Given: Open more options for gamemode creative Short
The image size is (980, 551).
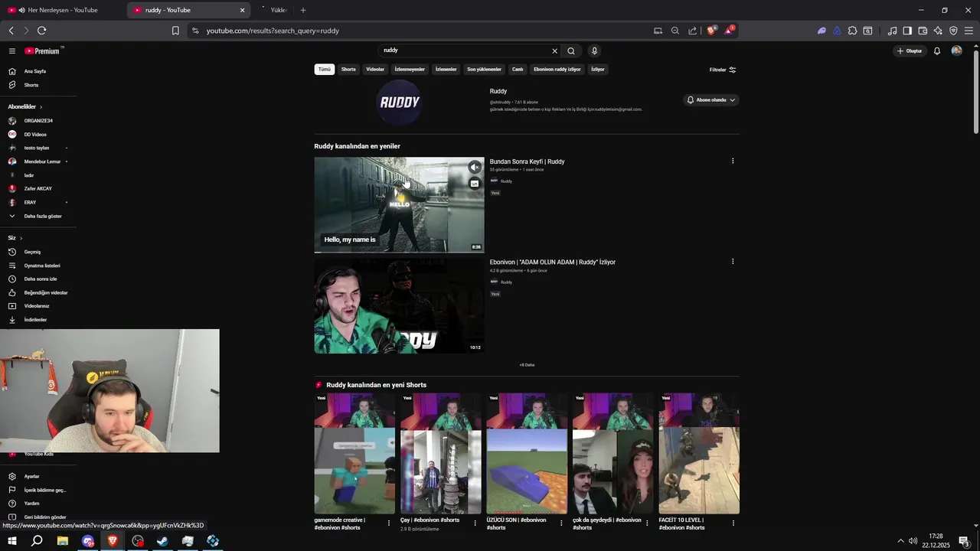Looking at the screenshot, I should pos(389,523).
